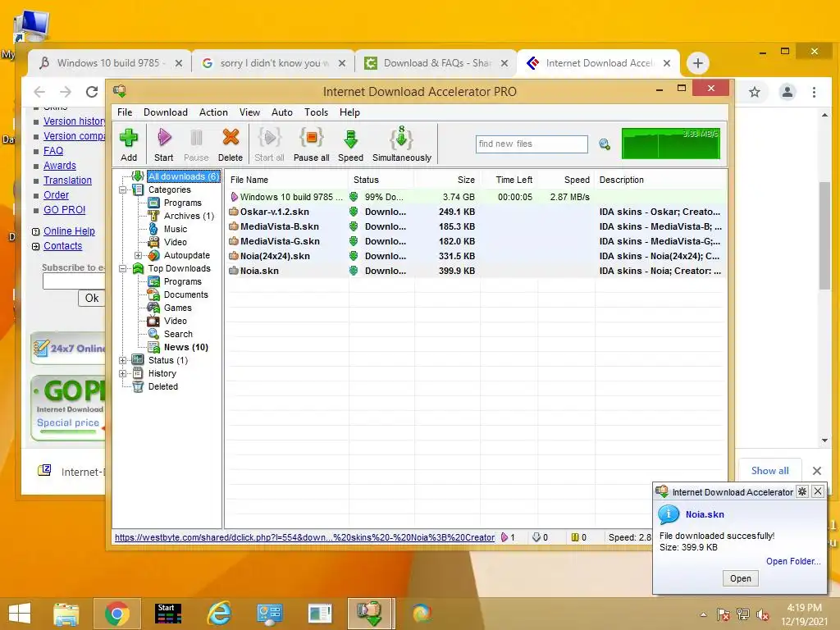This screenshot has height=630, width=840.
Task: Open the File menu
Action: pyautogui.click(x=125, y=112)
